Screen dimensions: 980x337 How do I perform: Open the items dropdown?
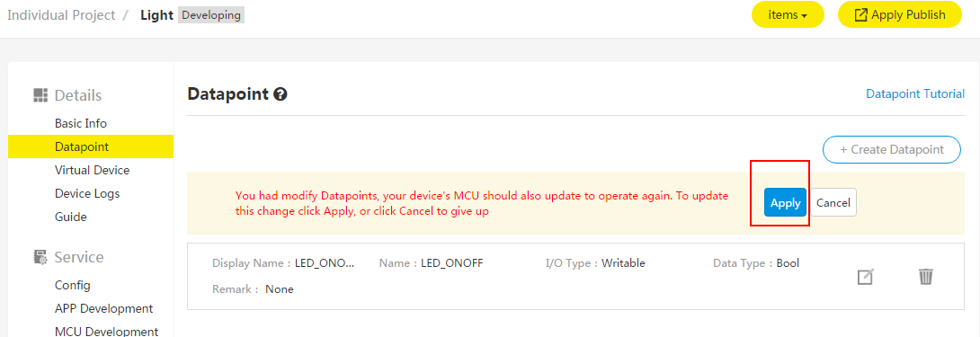click(x=788, y=15)
